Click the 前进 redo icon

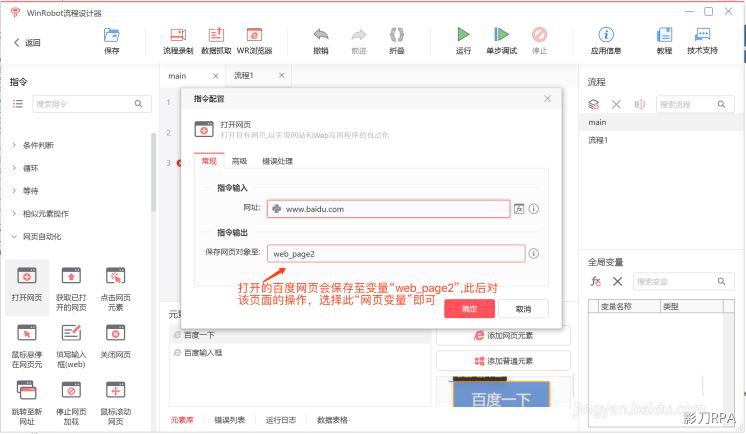point(359,35)
